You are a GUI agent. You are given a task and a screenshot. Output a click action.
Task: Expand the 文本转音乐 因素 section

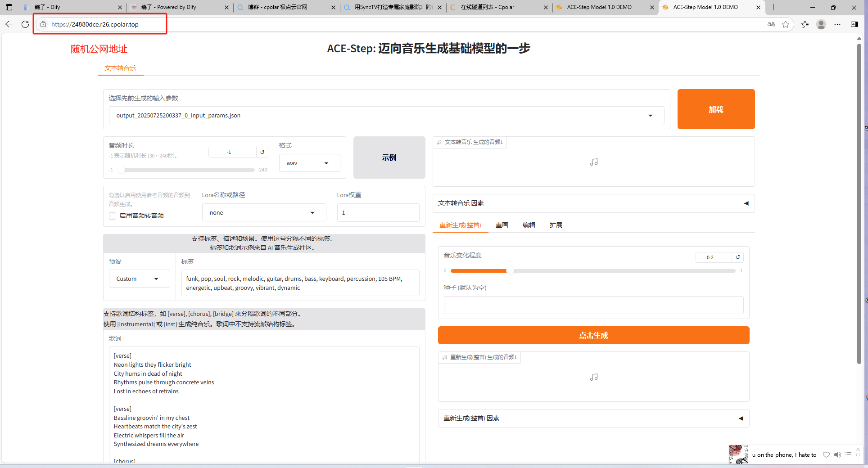coord(593,203)
